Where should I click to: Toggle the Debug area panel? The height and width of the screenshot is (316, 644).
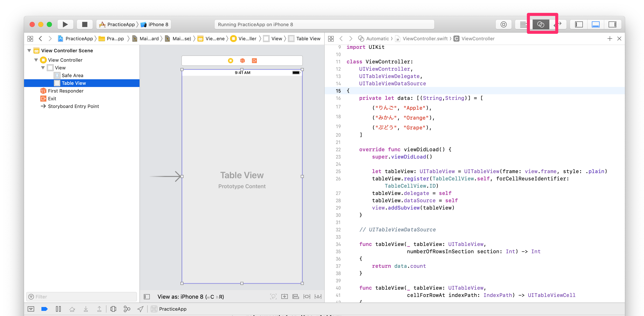(596, 24)
